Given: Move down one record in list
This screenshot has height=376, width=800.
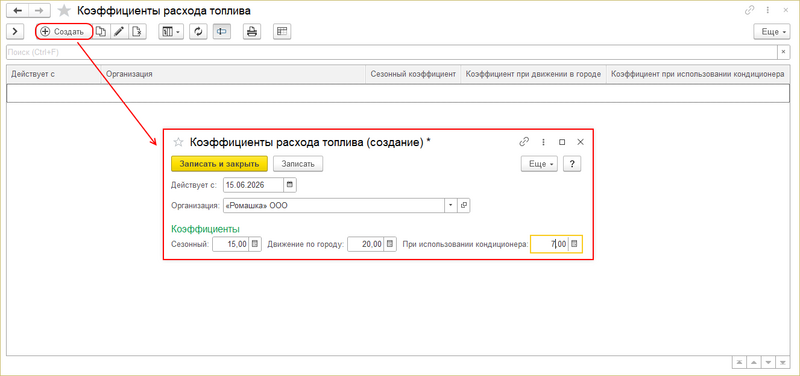Looking at the screenshot, I should (768, 362).
